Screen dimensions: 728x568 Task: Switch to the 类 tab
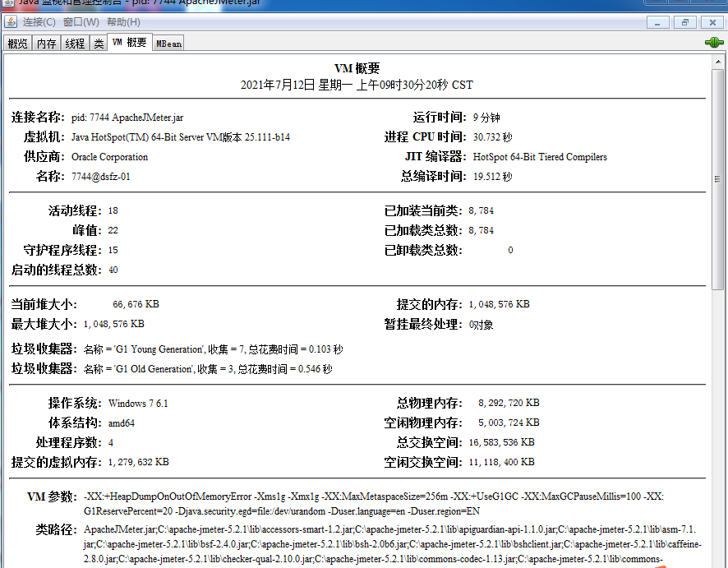[x=99, y=44]
